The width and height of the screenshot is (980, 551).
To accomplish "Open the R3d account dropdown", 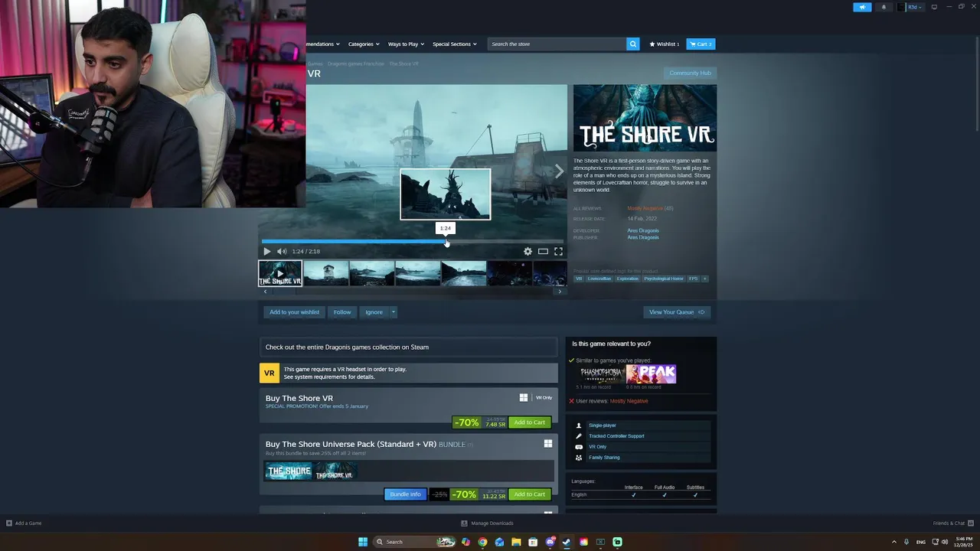I will [x=911, y=7].
